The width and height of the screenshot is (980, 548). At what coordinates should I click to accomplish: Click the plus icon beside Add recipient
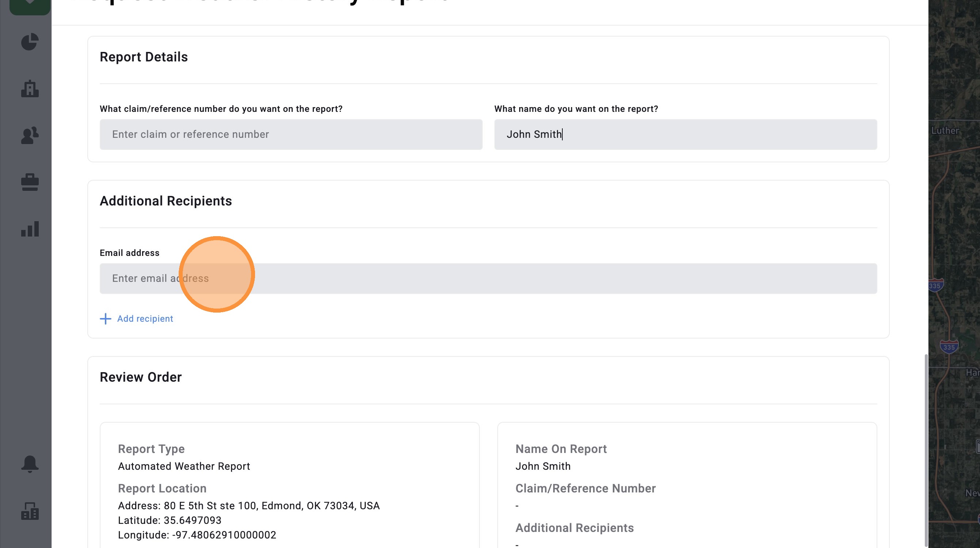pos(105,318)
